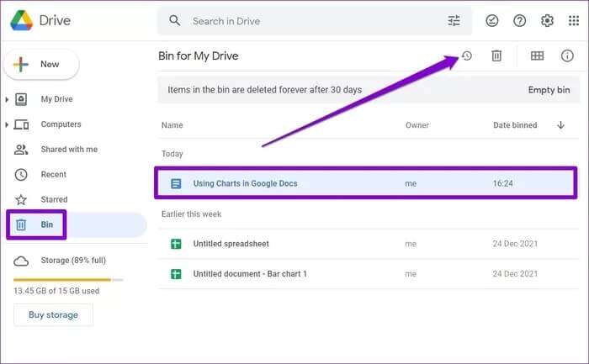Click the Today group label
589x364 pixels.
pyautogui.click(x=172, y=154)
